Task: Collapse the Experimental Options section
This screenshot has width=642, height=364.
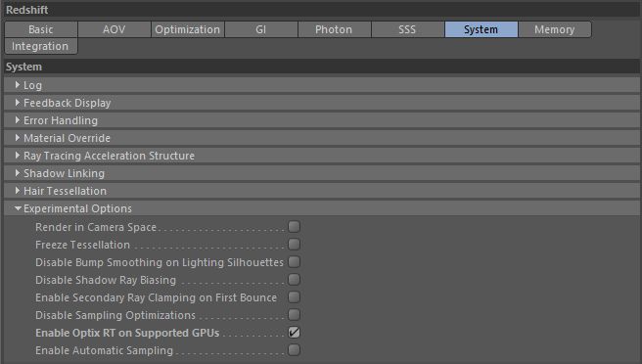Action: click(322, 208)
